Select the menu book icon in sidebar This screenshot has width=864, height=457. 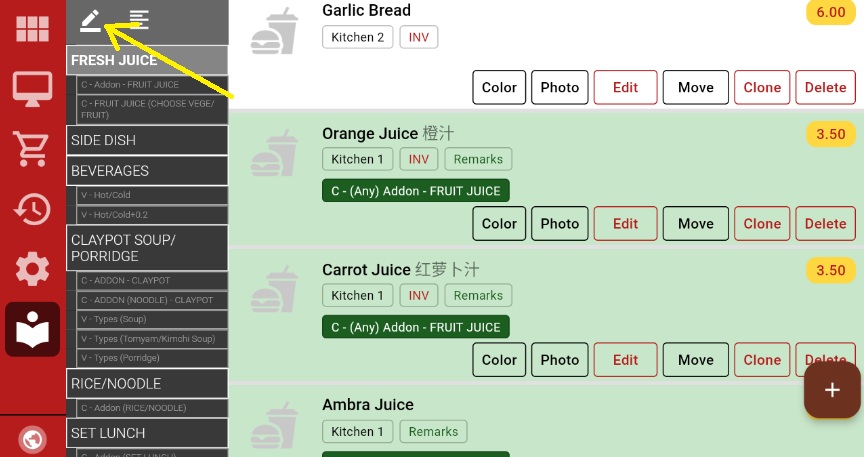point(33,329)
